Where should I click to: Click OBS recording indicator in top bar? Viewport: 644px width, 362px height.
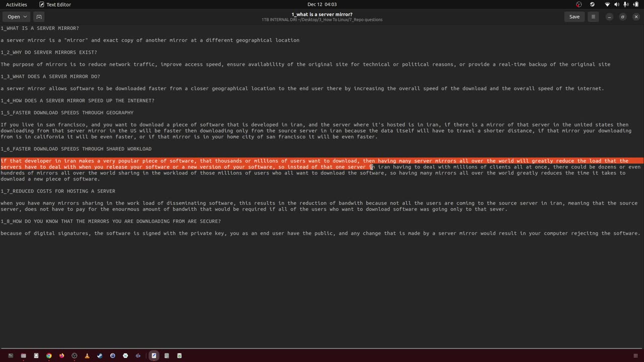(579, 4)
